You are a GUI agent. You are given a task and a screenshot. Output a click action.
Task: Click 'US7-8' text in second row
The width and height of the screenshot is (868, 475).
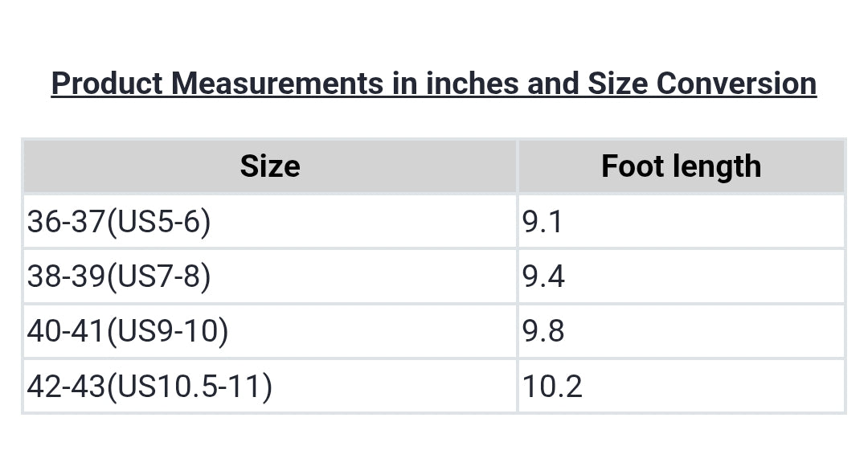(158, 276)
